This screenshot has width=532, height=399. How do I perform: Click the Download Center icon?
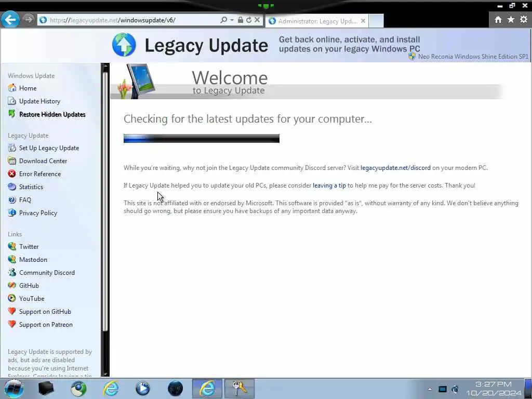coord(12,161)
